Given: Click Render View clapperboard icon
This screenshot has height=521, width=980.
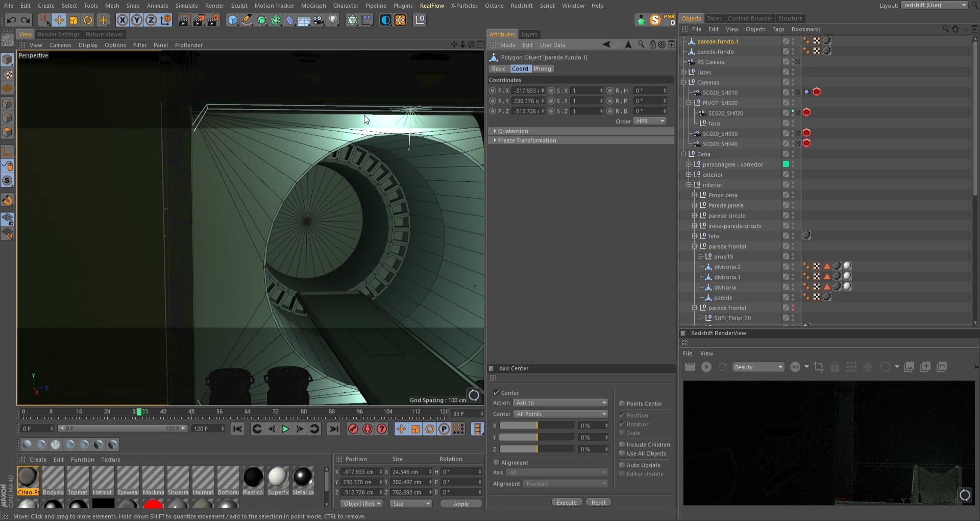Looking at the screenshot, I should [x=184, y=20].
